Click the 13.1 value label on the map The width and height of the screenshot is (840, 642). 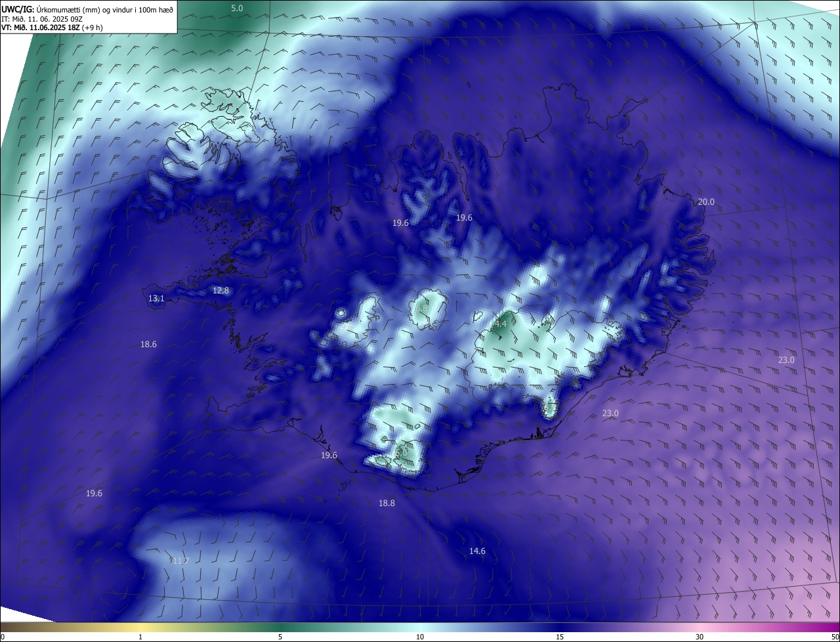156,299
